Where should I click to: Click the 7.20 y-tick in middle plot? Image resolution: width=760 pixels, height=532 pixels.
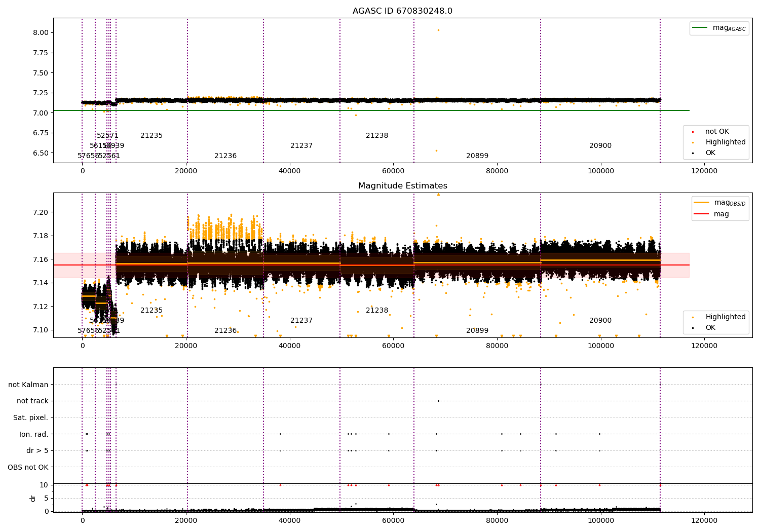(41, 212)
